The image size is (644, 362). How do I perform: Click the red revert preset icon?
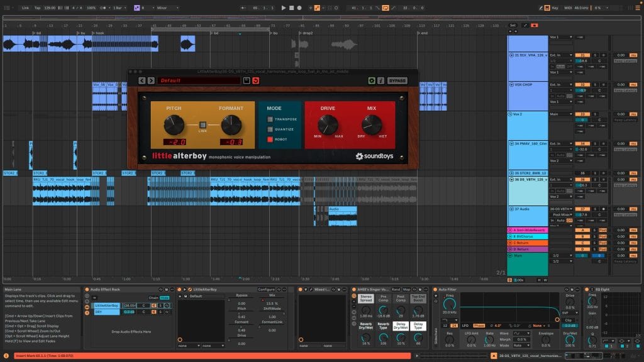point(255,80)
